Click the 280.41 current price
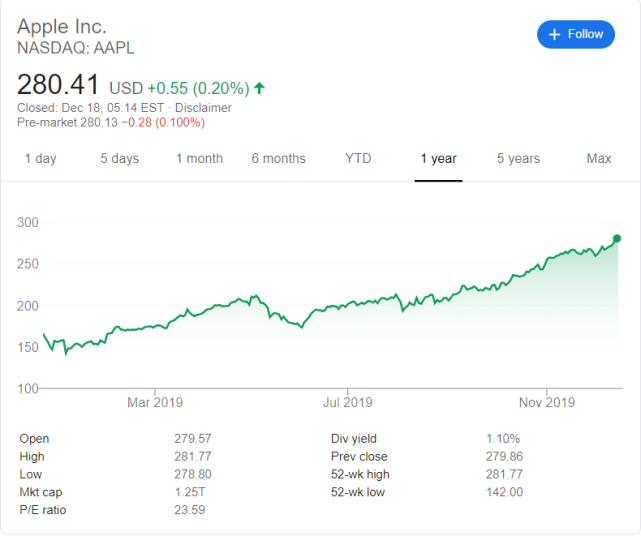The image size is (641, 536). point(58,84)
